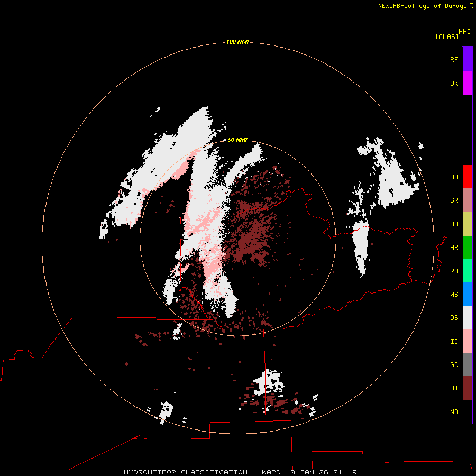Image resolution: width=476 pixels, height=476 pixels.
Task: Click the BD yellow legend swatch
Action: click(467, 224)
